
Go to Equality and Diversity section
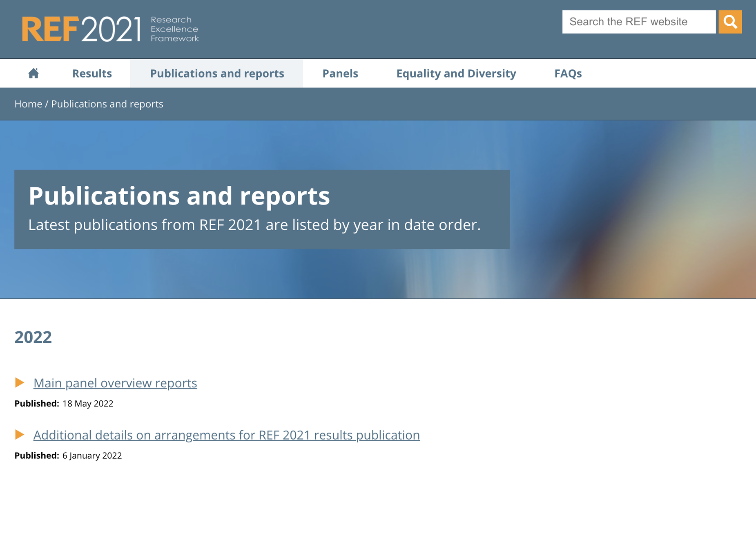456,73
